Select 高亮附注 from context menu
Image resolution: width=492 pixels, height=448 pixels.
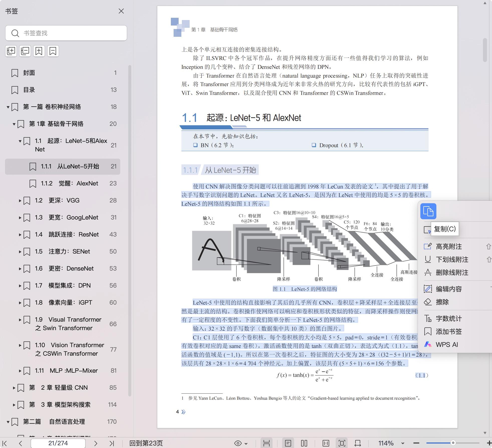[x=449, y=247]
